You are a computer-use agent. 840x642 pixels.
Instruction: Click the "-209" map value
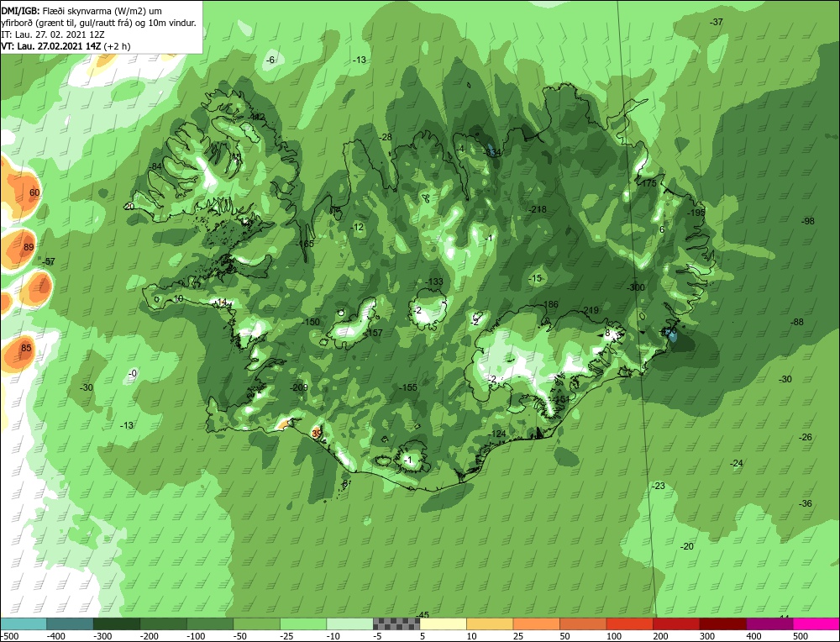click(x=299, y=388)
